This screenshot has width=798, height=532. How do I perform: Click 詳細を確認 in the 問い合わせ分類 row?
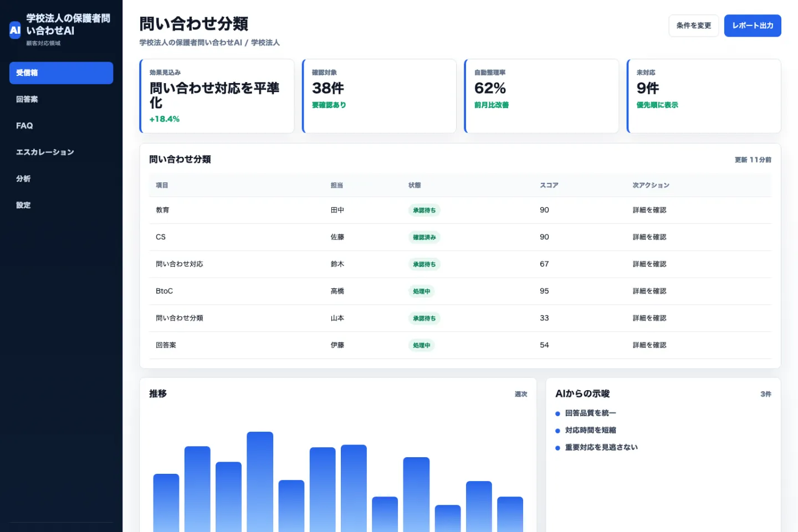649,318
